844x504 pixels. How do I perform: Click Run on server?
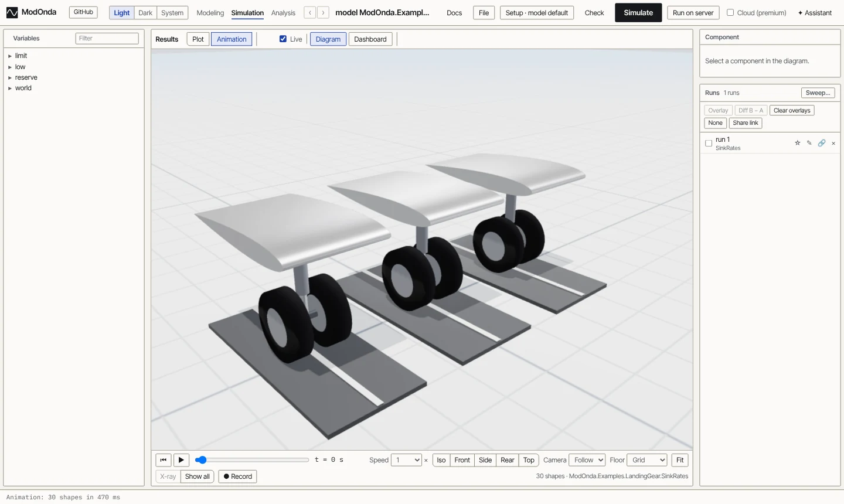693,13
